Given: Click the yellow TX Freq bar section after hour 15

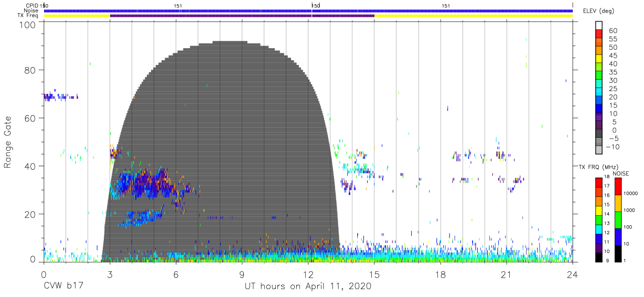Looking at the screenshot, I should click(474, 16).
